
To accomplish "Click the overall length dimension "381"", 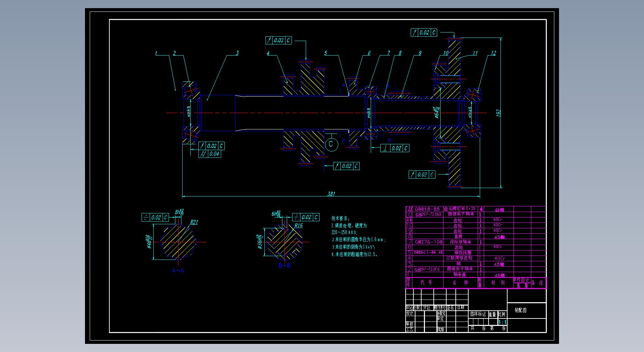I will (331, 194).
